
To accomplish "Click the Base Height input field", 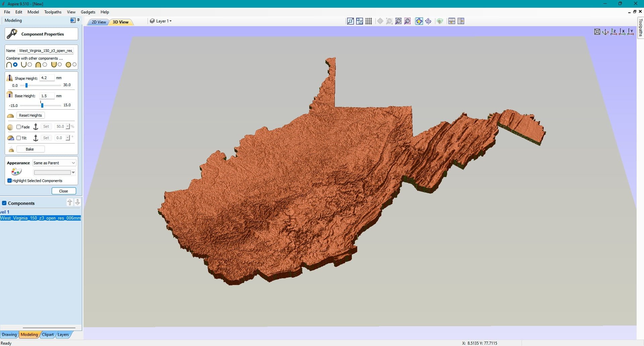I will coord(47,96).
